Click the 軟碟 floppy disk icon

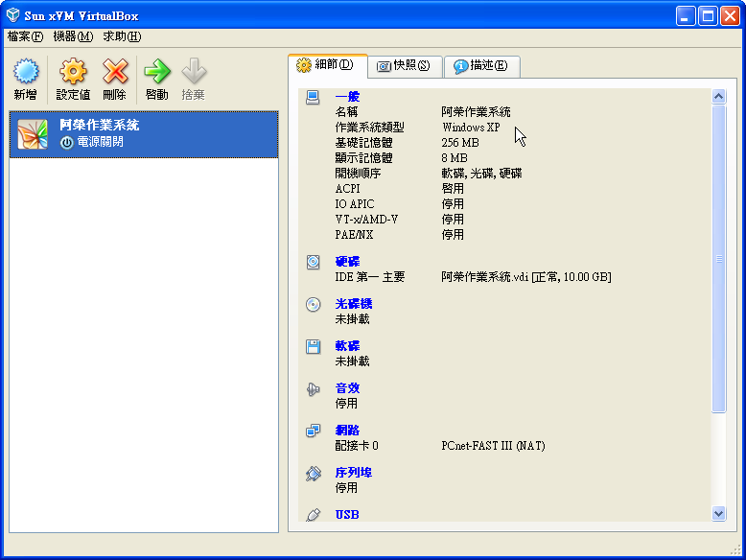313,346
